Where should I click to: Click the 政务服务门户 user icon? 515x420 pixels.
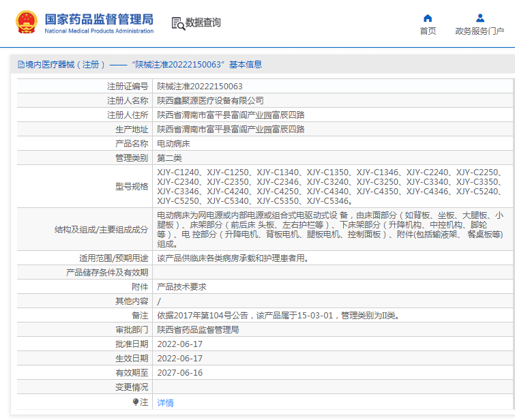pyautogui.click(x=480, y=18)
